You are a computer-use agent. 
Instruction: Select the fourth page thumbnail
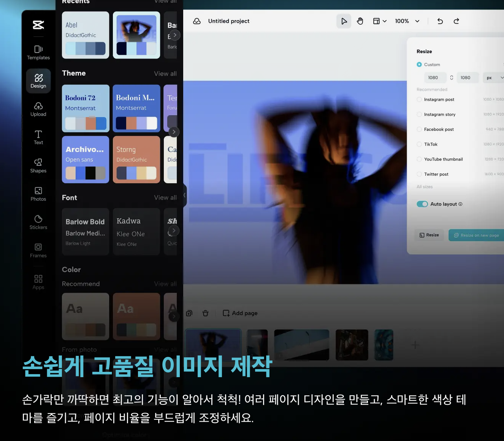point(352,345)
